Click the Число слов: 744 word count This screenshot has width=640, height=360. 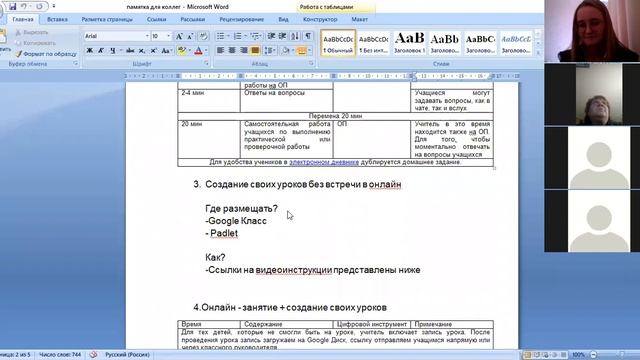click(x=60, y=355)
